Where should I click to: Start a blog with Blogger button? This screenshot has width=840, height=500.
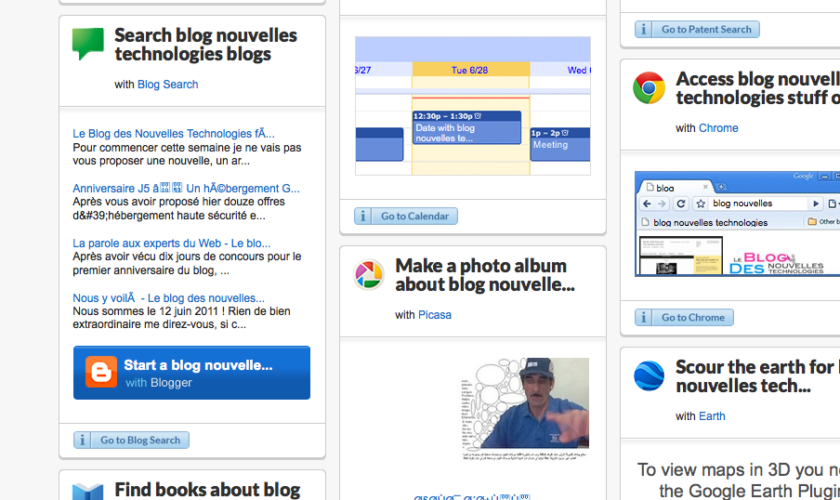coord(191,372)
